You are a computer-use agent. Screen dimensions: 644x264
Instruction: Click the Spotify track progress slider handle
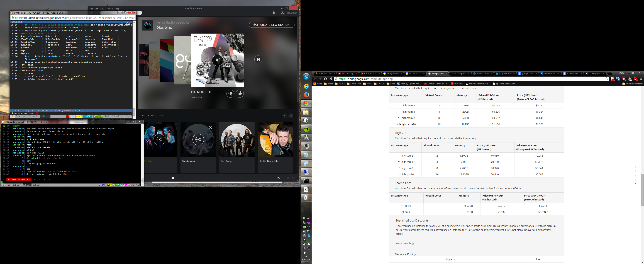[x=172, y=178]
